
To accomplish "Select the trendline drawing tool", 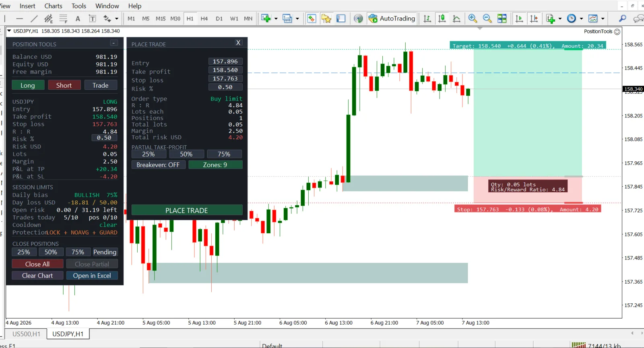I will (x=34, y=19).
